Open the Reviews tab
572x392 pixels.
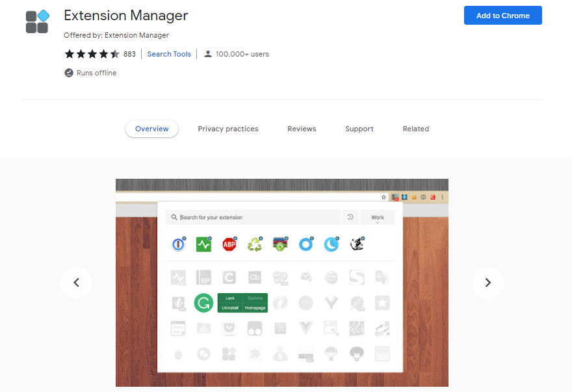(x=302, y=129)
